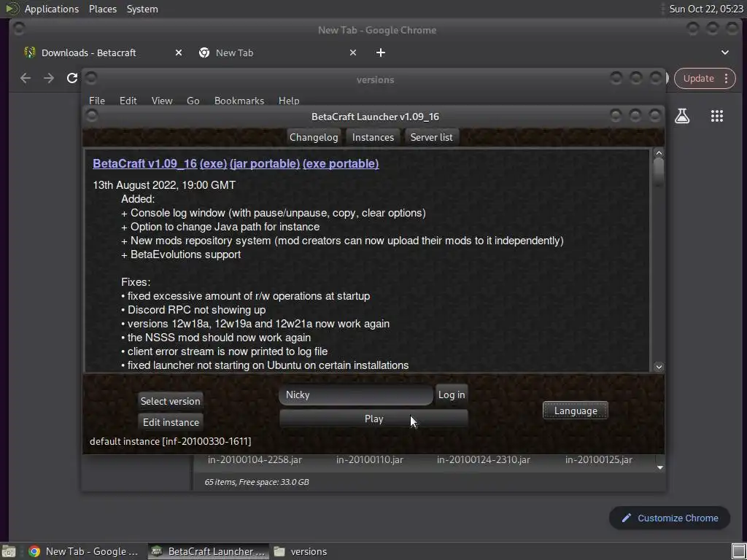Switch to Downloads - Betacraft Chrome tab
747x560 pixels.
[88, 52]
